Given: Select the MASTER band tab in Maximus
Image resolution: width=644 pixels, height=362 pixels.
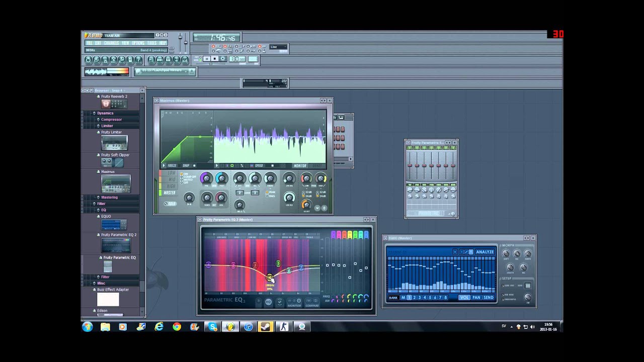Looking at the screenshot, I should (x=170, y=193).
